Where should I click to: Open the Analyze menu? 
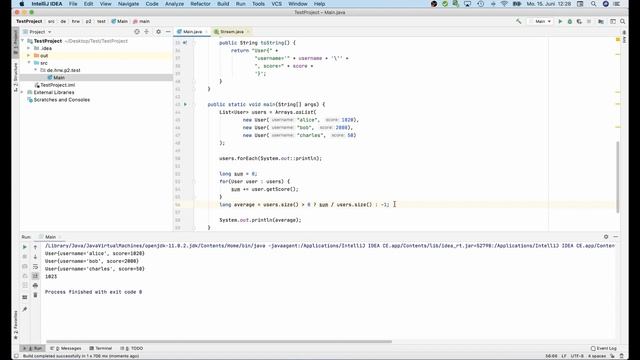point(174,4)
